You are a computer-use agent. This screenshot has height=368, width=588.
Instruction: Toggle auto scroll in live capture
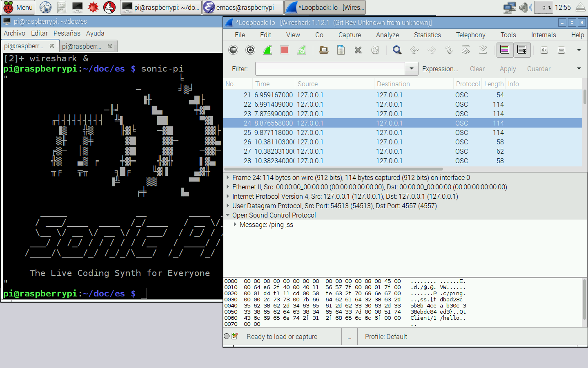[x=522, y=50]
